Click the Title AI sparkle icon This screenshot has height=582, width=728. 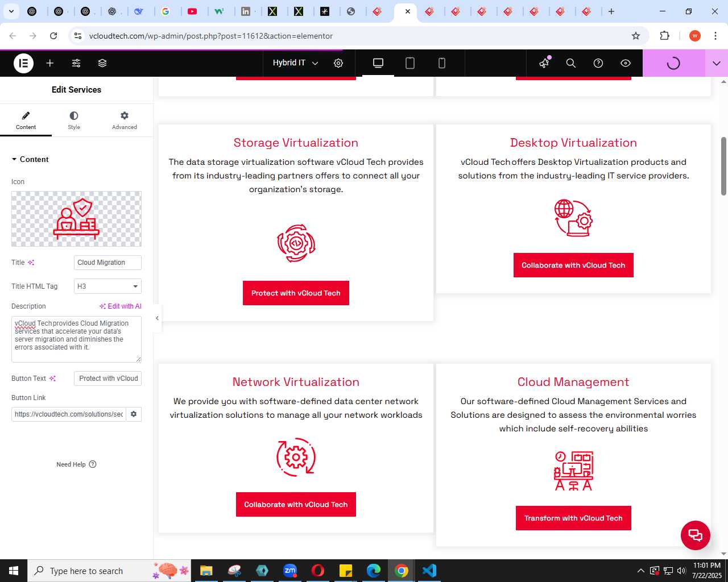coord(31,263)
